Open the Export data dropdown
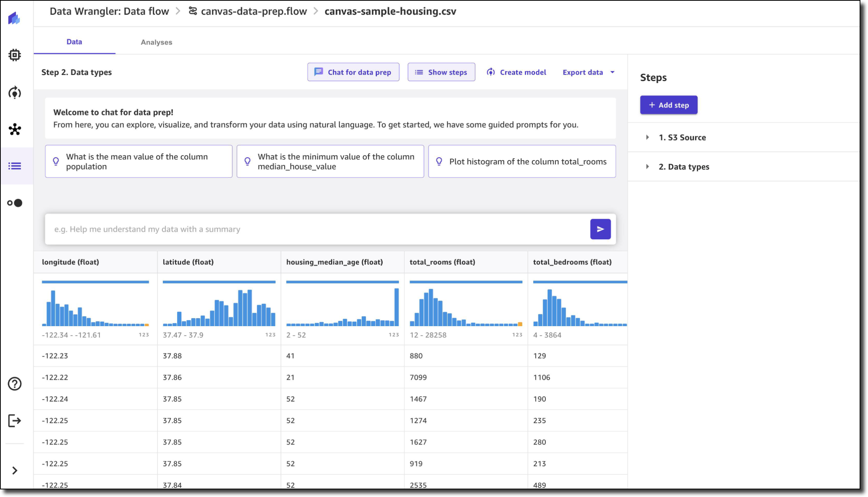 588,72
